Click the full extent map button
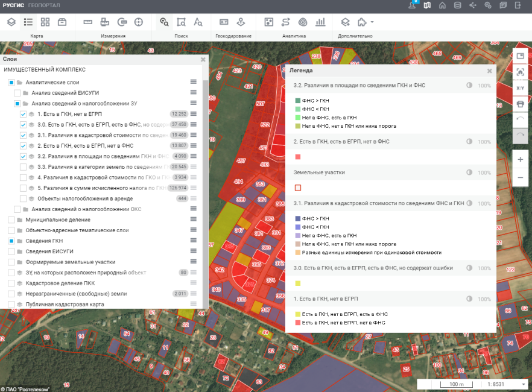Viewport: 532px width, 392px height. [x=520, y=72]
